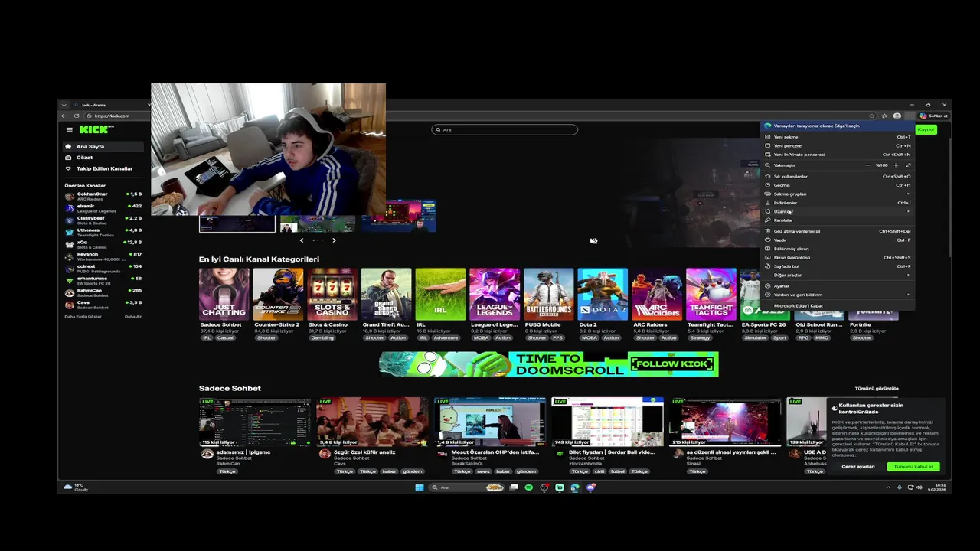Choose Ekran Görüntüsü menu entry

pyautogui.click(x=838, y=257)
